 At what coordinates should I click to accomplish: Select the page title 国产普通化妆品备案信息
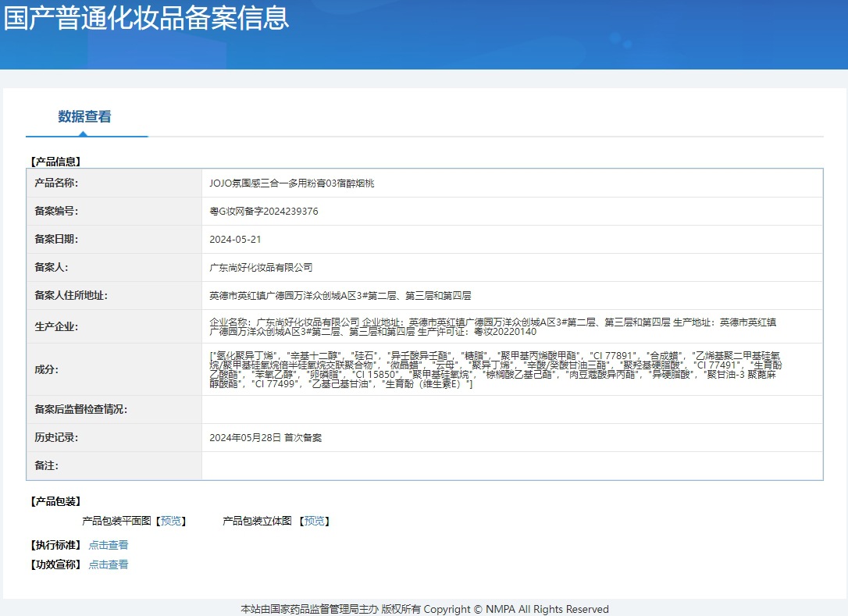tap(146, 18)
